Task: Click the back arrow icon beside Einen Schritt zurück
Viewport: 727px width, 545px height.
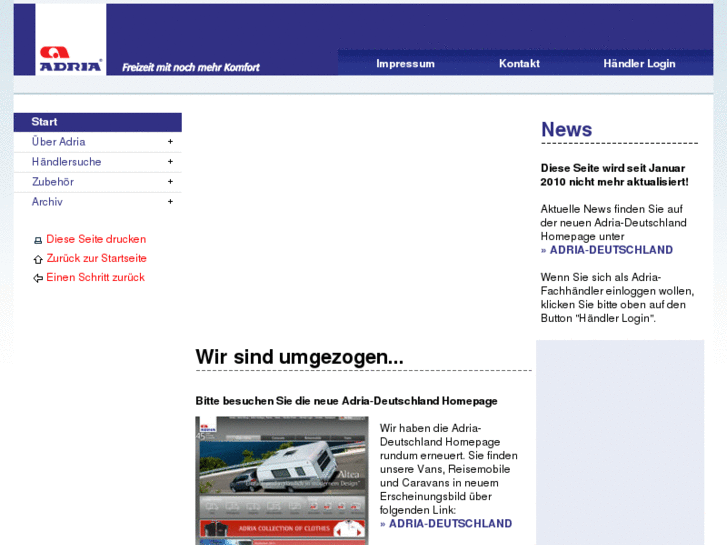Action: coord(38,278)
